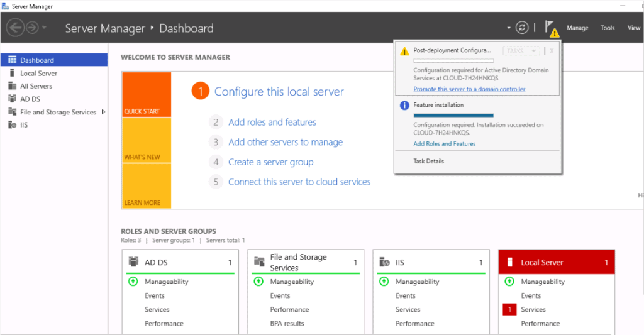Open navigation history dropdown beside forward arrow
The image size is (644, 335).
click(x=44, y=28)
